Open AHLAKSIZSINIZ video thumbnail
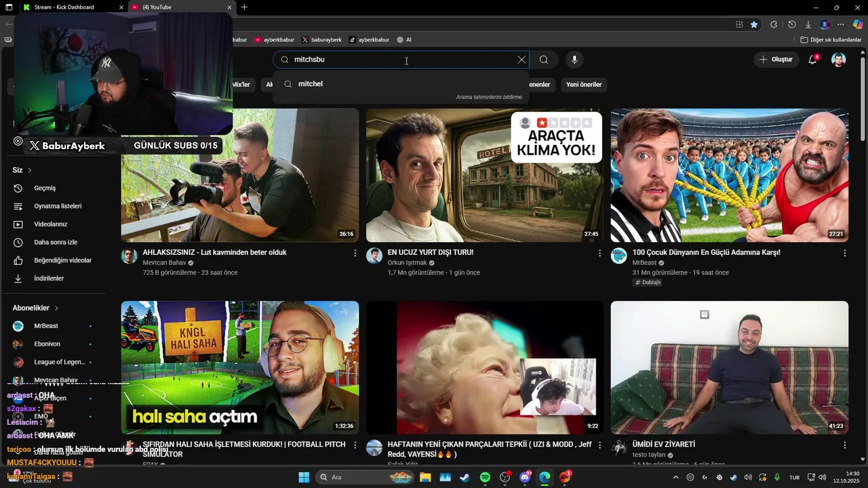868x488 pixels. [240, 175]
